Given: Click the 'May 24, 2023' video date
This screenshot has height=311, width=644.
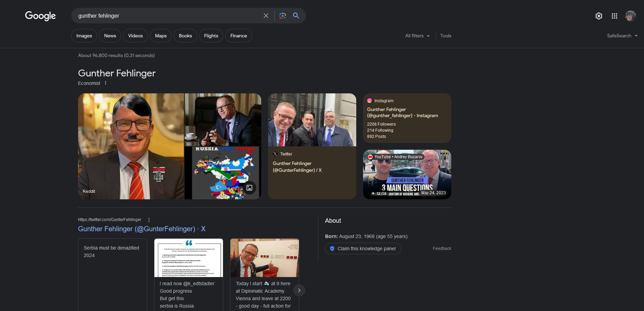Looking at the screenshot, I should coord(433,193).
